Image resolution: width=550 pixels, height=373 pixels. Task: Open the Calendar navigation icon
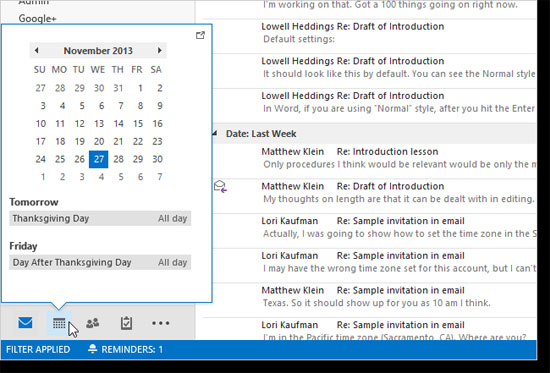[59, 323]
